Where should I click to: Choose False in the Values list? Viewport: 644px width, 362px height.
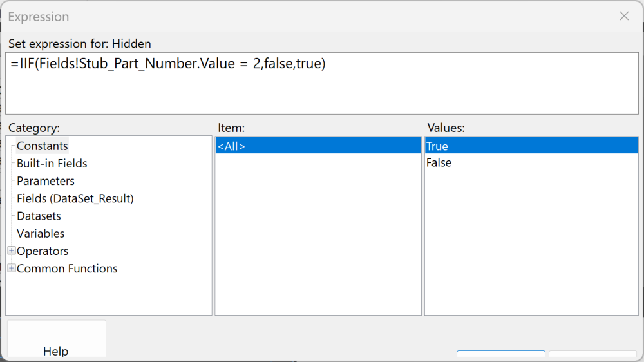click(531, 163)
